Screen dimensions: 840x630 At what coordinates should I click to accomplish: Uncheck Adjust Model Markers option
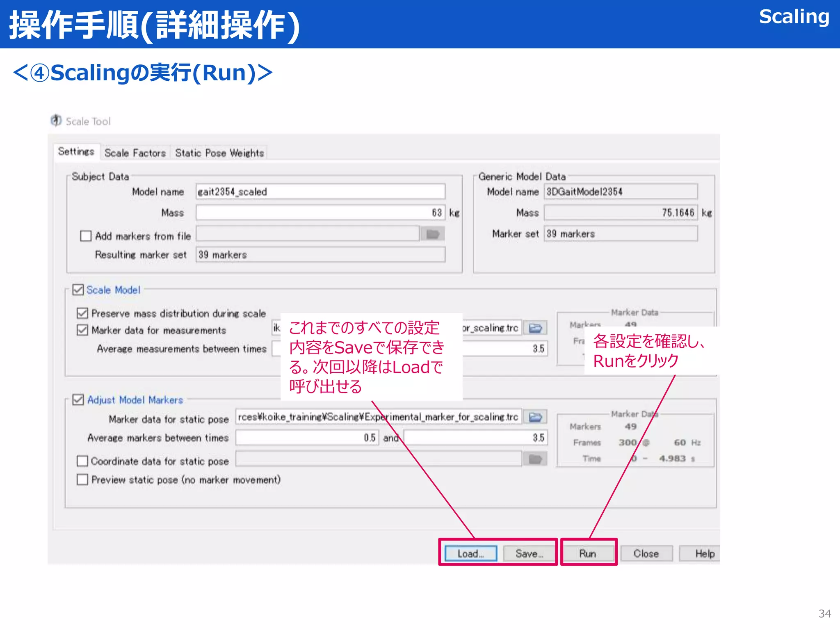[x=78, y=399]
